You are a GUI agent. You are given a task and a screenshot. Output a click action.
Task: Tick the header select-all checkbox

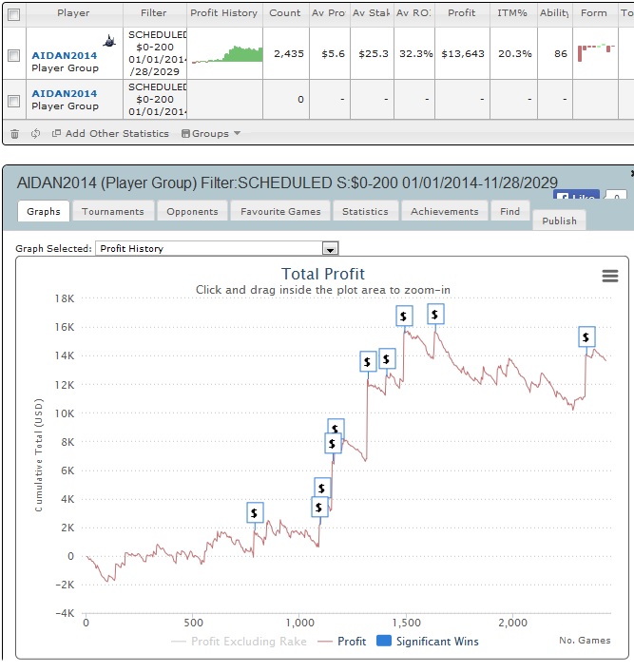(13, 15)
